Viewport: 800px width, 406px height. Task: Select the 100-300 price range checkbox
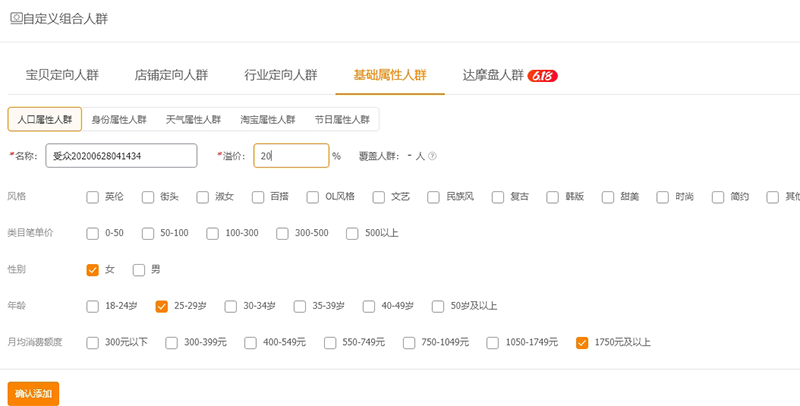click(x=213, y=233)
